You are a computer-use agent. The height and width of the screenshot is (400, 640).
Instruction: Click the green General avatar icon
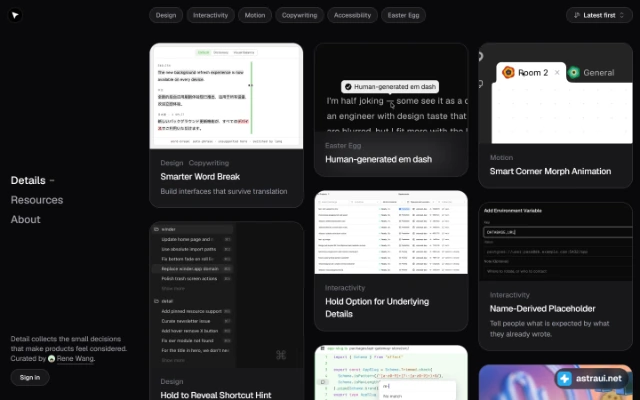coord(573,73)
